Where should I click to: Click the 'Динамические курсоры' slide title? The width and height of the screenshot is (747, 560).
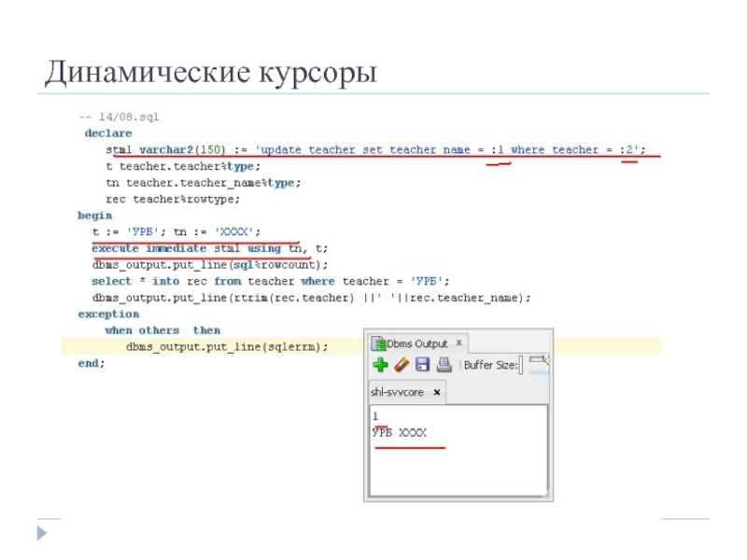coord(211,72)
